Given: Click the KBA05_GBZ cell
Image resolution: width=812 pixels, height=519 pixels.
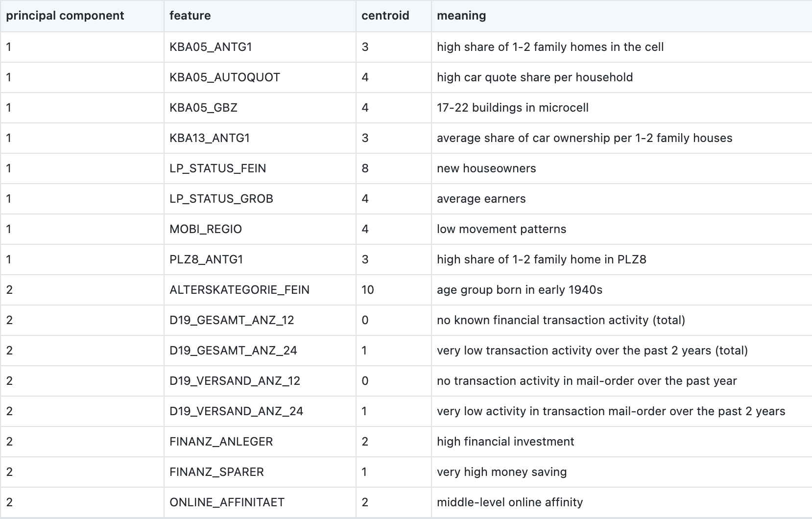Looking at the screenshot, I should 203,108.
